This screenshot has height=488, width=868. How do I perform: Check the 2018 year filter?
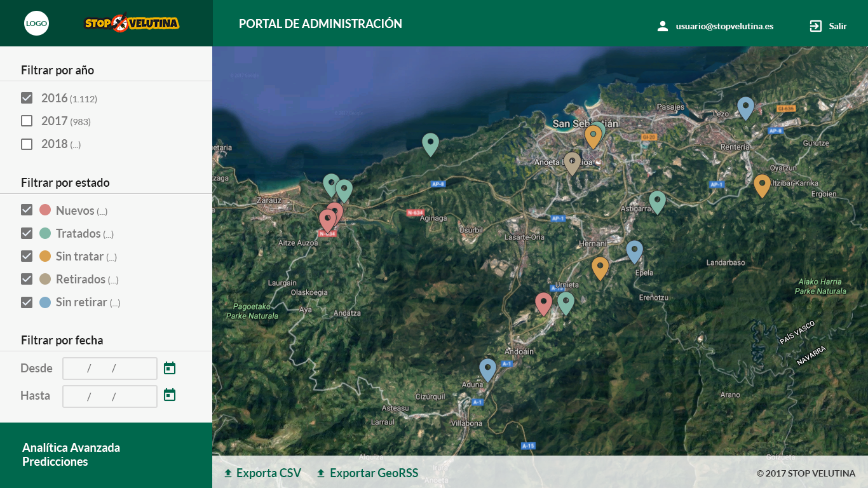(27, 144)
